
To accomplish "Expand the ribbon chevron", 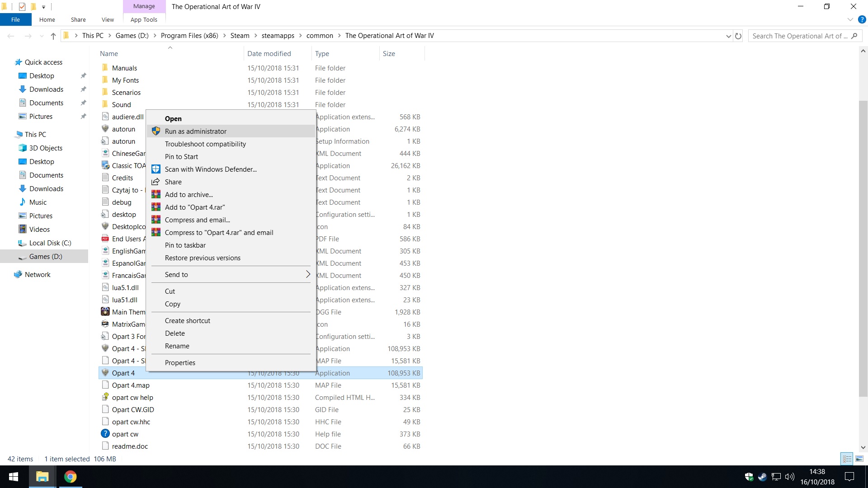I will tap(850, 20).
